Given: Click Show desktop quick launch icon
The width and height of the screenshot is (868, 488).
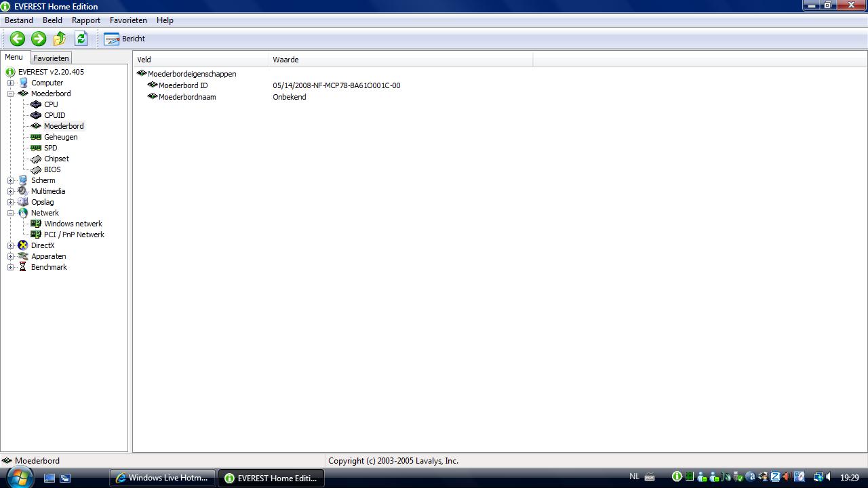Looking at the screenshot, I should (50, 478).
